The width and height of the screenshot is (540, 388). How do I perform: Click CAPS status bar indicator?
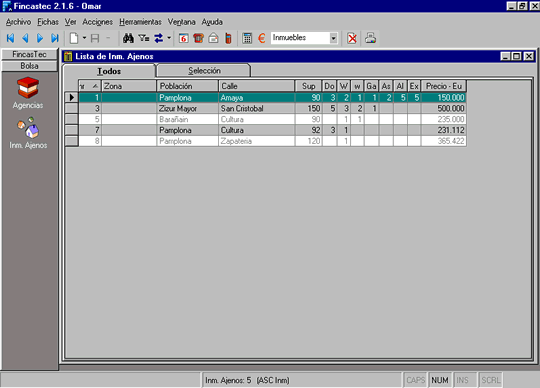click(415, 380)
